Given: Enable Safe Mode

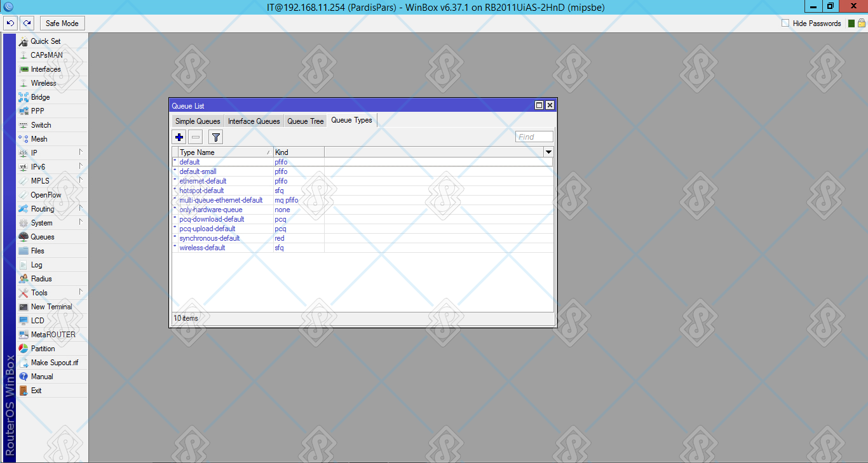Looking at the screenshot, I should tap(62, 23).
